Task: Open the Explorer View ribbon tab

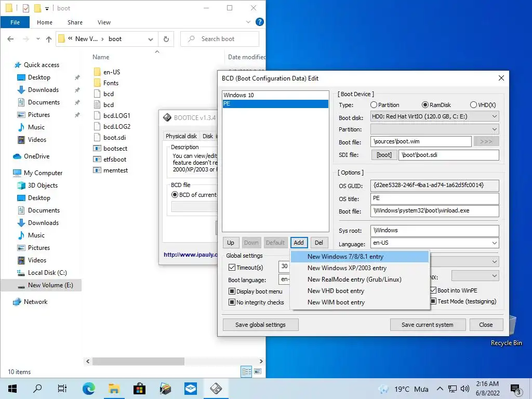Action: coord(104,22)
